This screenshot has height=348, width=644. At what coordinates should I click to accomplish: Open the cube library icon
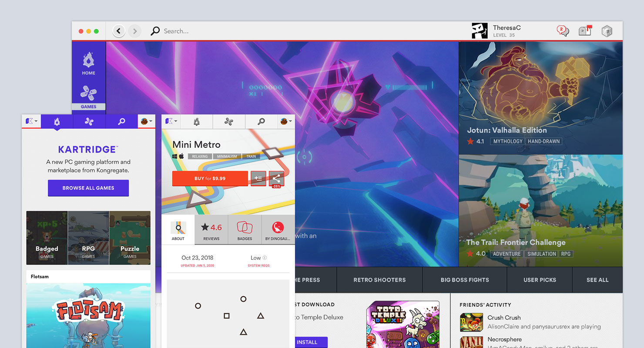coord(607,31)
